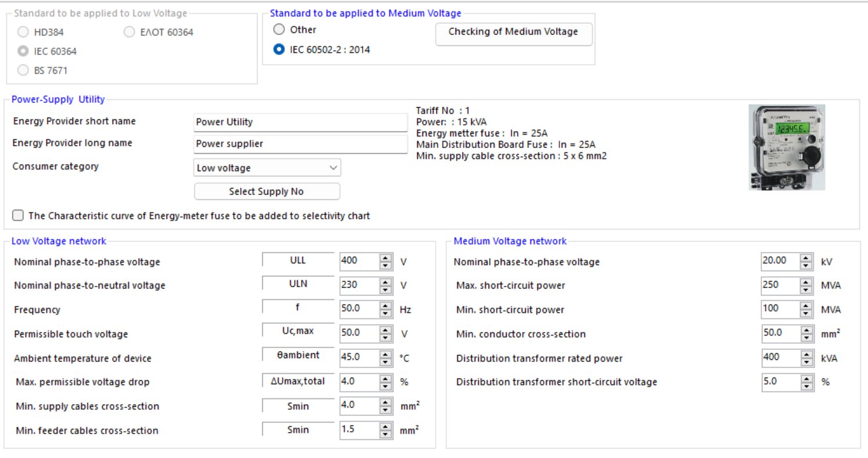Image resolution: width=868 pixels, height=458 pixels.
Task: Increase min supply cables cross-section value
Action: (386, 402)
